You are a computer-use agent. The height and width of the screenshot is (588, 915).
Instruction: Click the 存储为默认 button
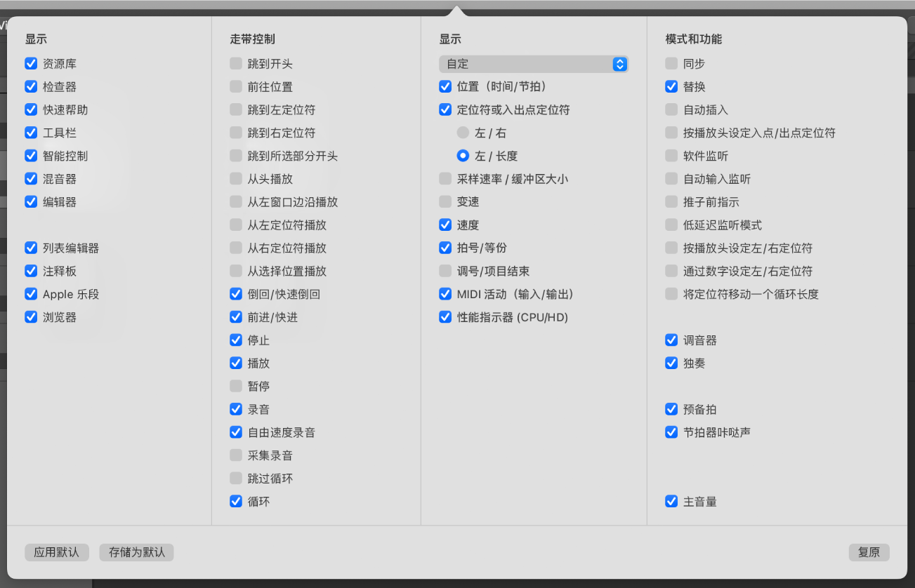[137, 552]
